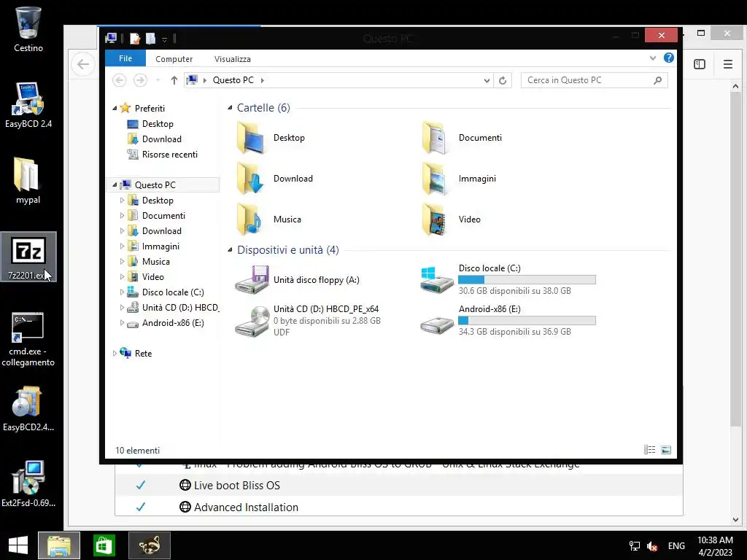
Task: Open the Musica folder in Cartelle
Action: 269,219
